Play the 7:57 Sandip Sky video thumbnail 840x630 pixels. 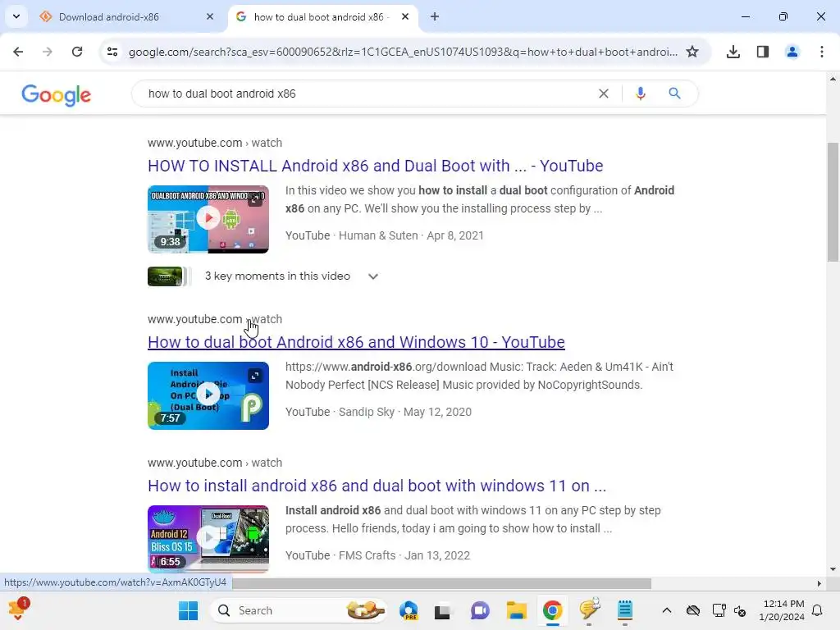pos(208,395)
